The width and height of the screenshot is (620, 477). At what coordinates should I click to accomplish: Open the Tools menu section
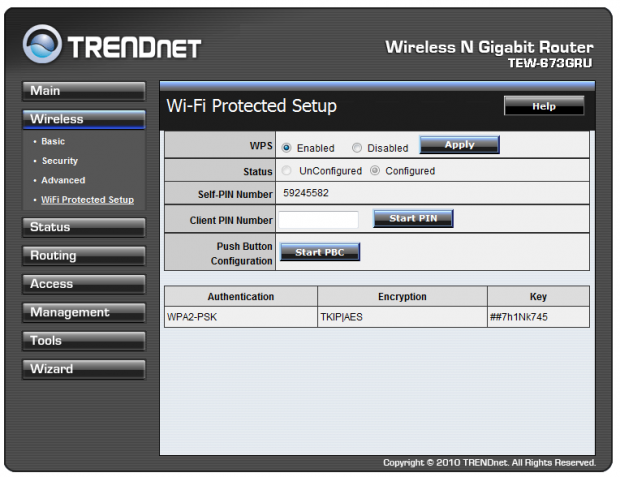pos(84,341)
